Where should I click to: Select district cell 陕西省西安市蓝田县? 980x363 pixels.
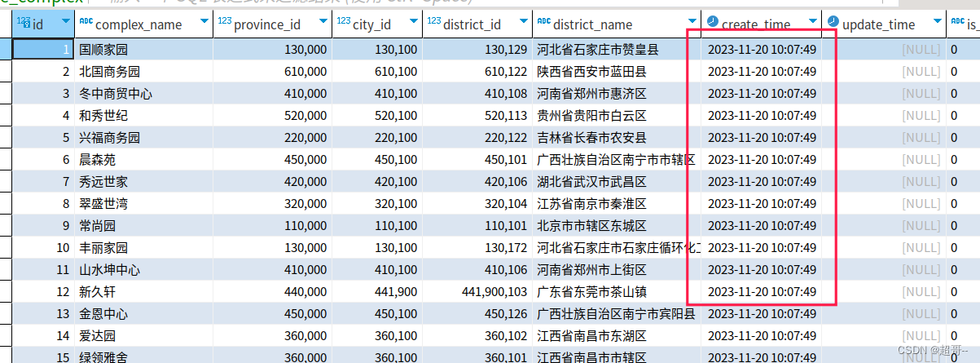[617, 72]
